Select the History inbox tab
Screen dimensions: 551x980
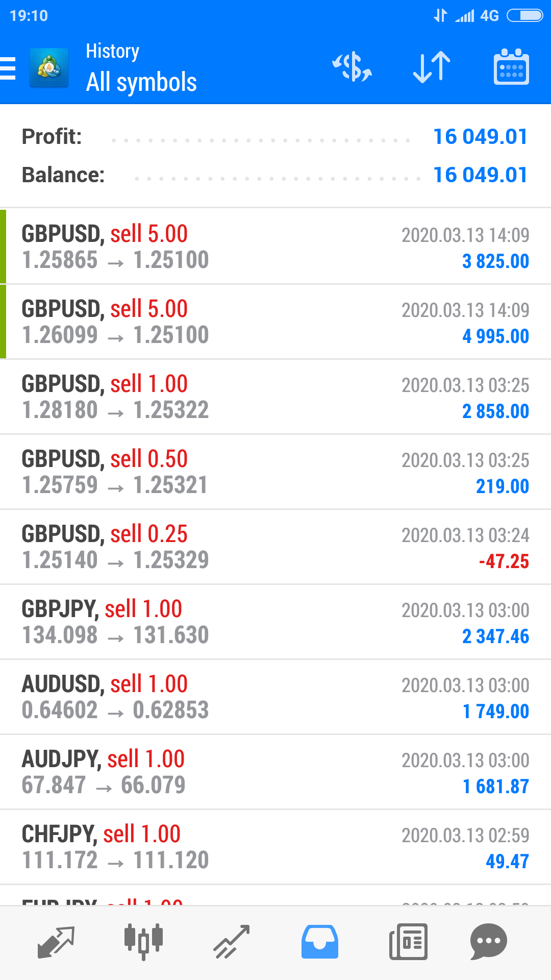[319, 942]
